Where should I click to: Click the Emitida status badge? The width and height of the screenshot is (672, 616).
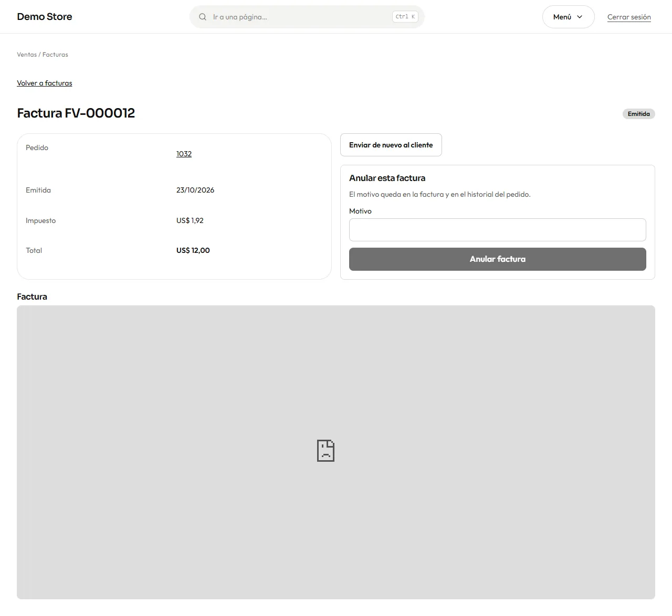pos(639,114)
